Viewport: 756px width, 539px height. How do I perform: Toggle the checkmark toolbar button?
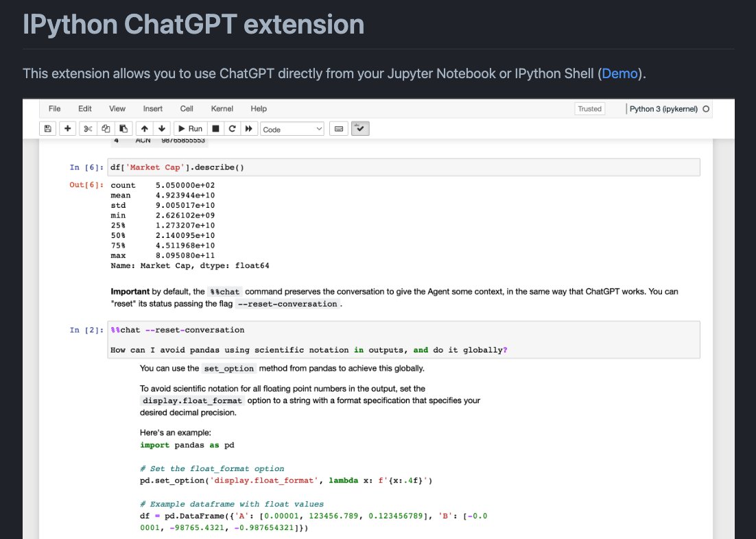click(x=360, y=129)
